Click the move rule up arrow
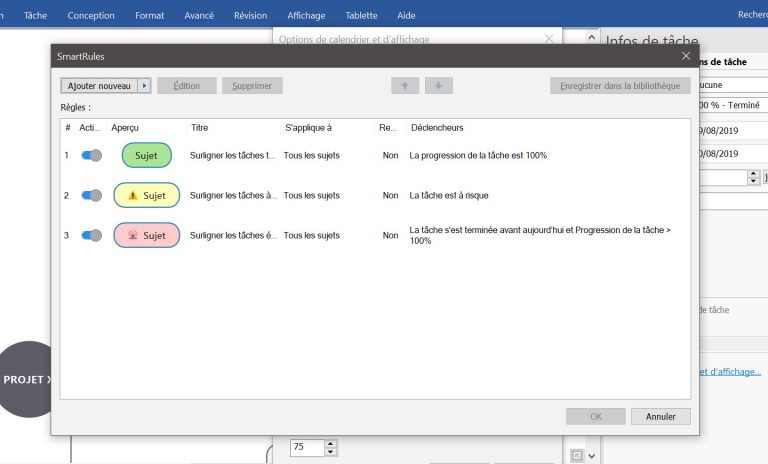 coord(404,86)
